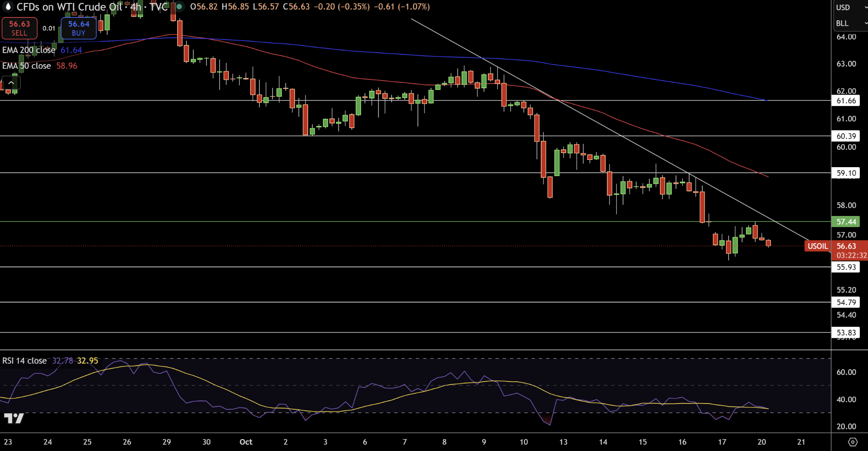Select the 54.79 horizontal line price label

pyautogui.click(x=846, y=302)
